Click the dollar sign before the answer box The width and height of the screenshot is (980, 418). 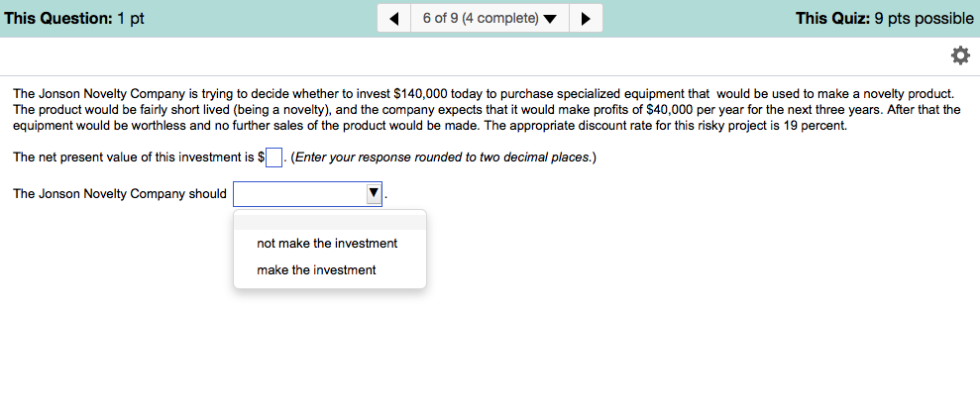pyautogui.click(x=261, y=157)
